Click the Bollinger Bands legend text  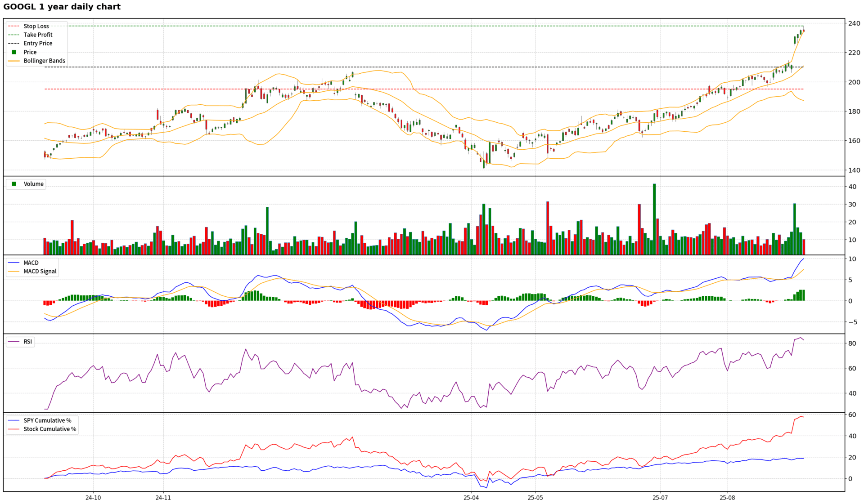[44, 61]
